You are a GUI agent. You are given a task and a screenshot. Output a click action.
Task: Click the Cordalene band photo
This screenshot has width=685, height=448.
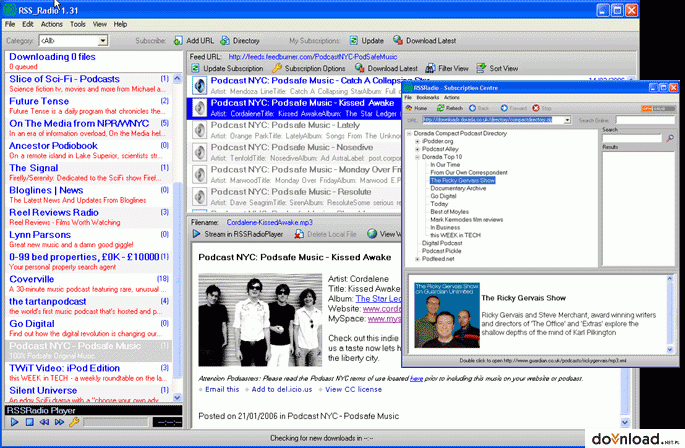click(260, 320)
